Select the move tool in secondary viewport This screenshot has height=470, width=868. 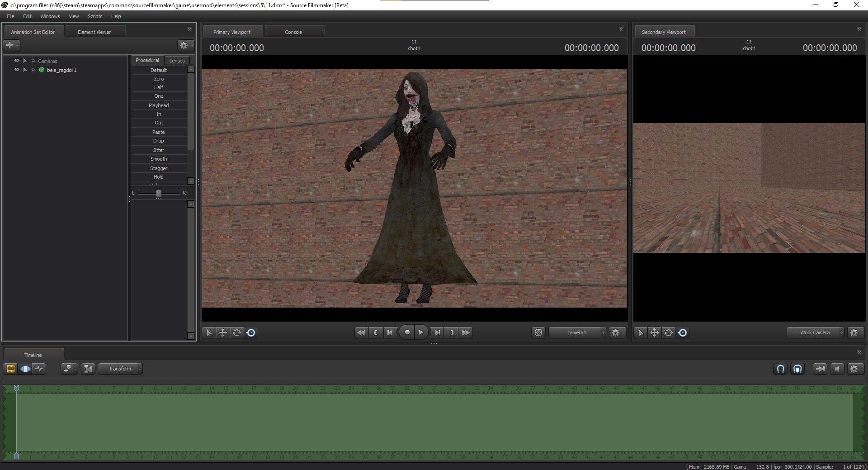[x=655, y=332]
